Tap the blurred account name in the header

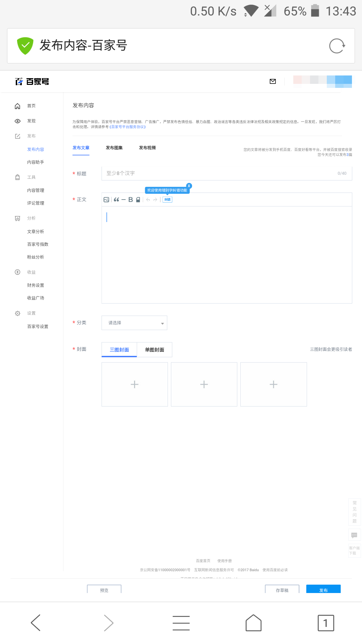322,81
